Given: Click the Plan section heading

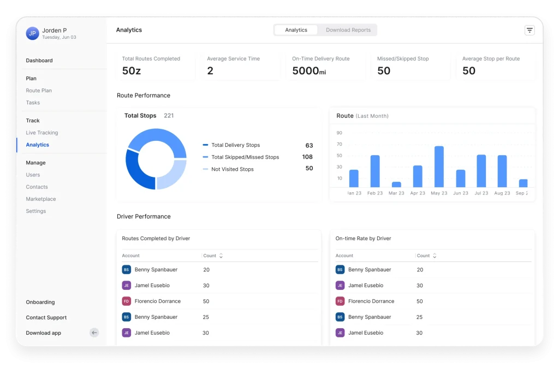Looking at the screenshot, I should [31, 79].
